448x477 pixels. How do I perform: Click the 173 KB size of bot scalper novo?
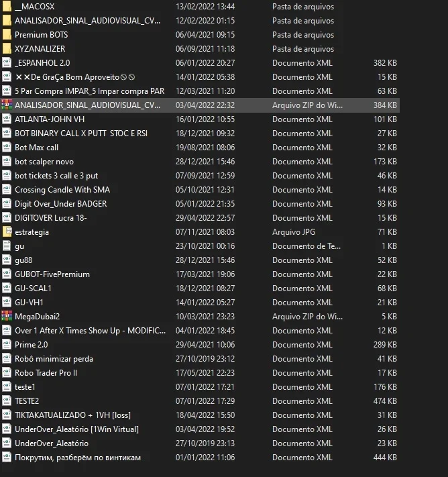click(385, 161)
